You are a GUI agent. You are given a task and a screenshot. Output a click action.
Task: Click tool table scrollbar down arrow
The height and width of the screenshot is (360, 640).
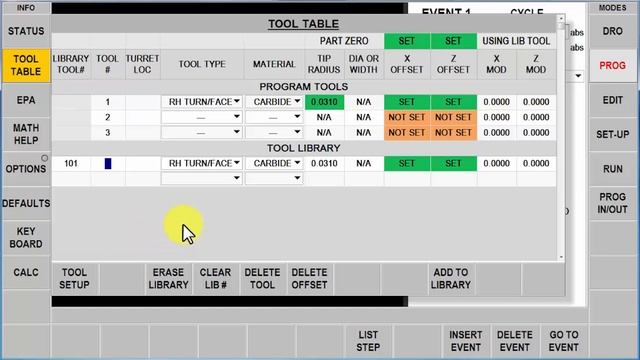(561, 257)
